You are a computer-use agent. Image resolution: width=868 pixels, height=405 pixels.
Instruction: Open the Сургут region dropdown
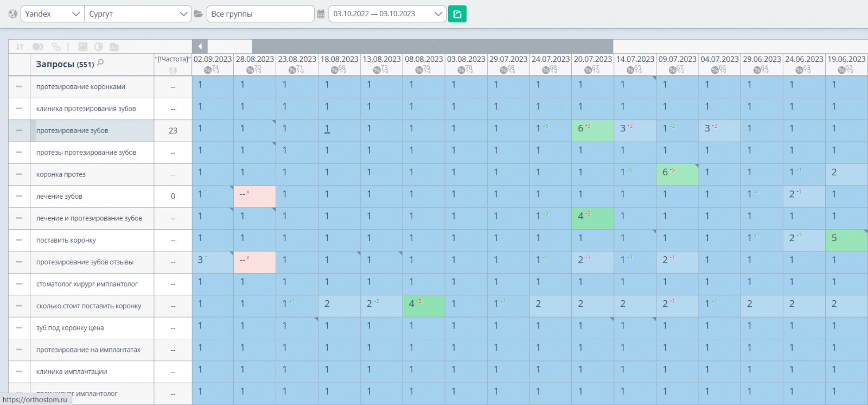click(138, 14)
